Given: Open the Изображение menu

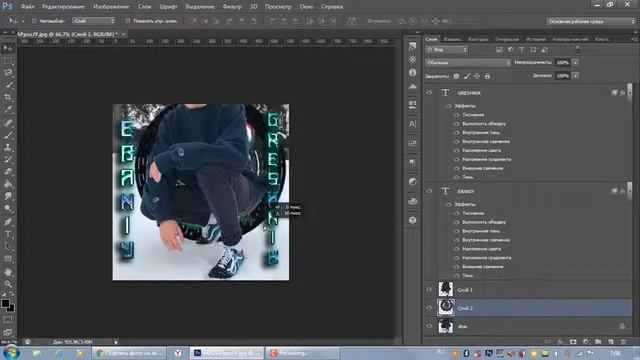Looking at the screenshot, I should point(111,7).
